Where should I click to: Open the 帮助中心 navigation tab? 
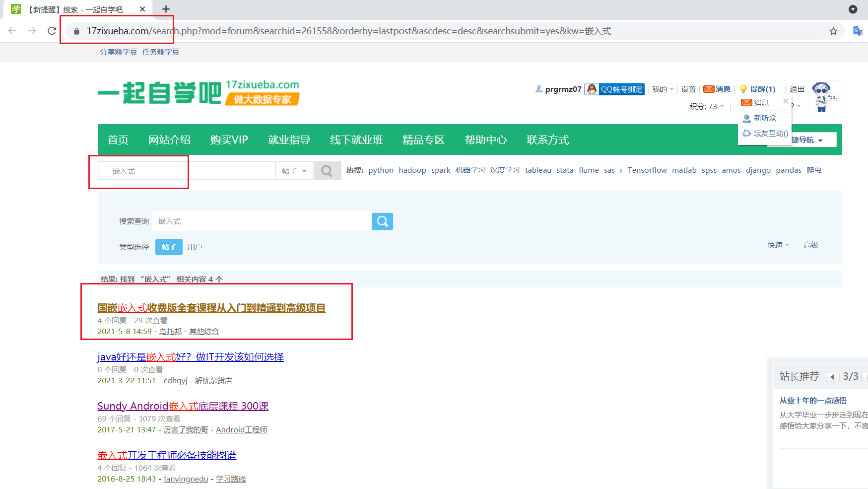pos(485,140)
